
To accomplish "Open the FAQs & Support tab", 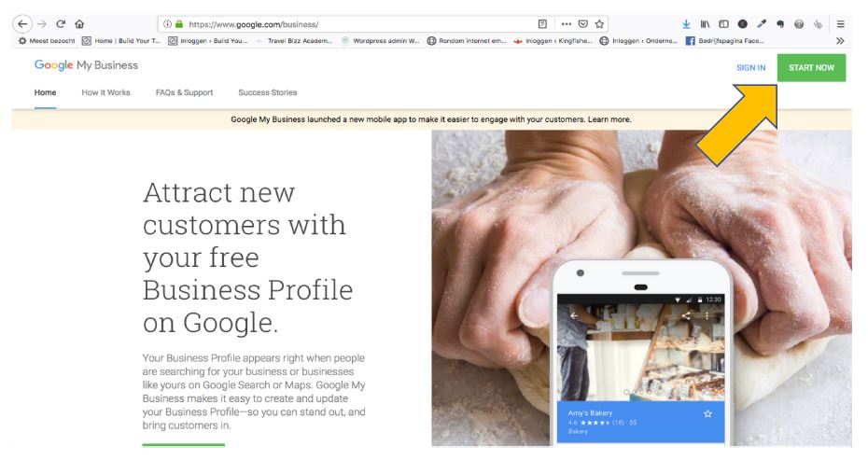I will pos(185,92).
